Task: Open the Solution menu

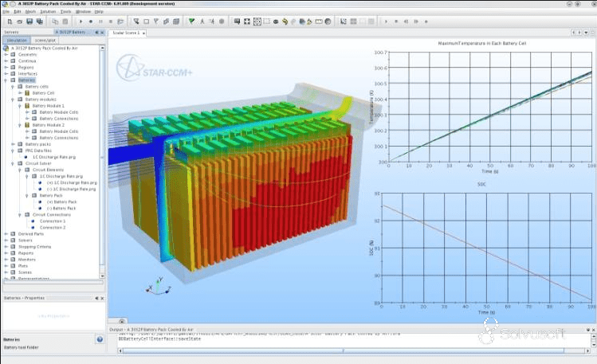Action: tap(48, 12)
